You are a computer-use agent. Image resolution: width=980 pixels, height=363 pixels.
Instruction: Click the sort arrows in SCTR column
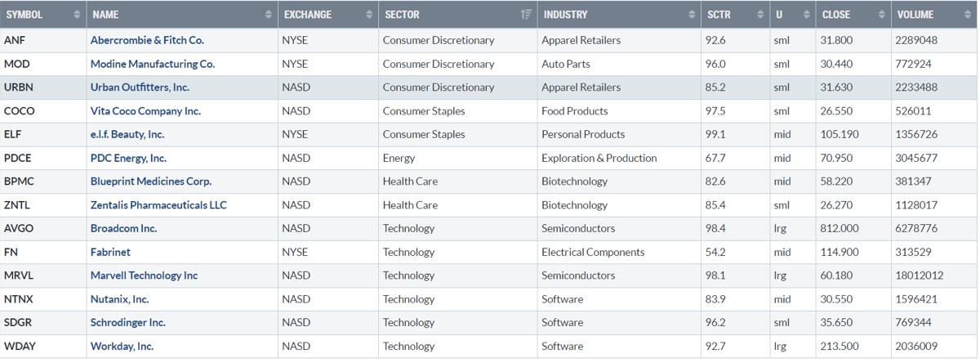757,15
